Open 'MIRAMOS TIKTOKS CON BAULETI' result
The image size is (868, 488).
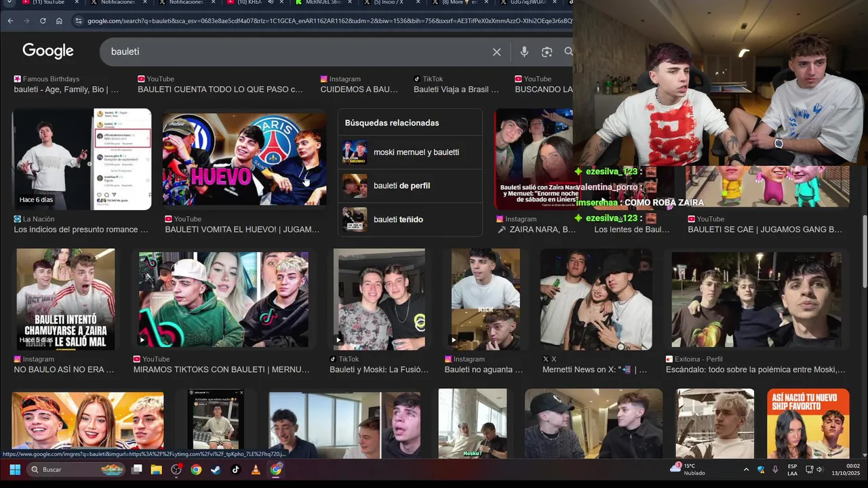221,370
